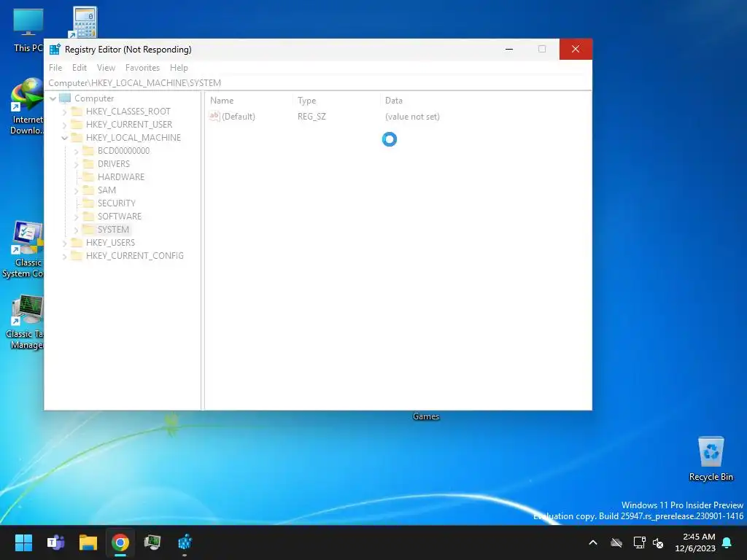Click the cloud sync tray icon

click(x=616, y=542)
